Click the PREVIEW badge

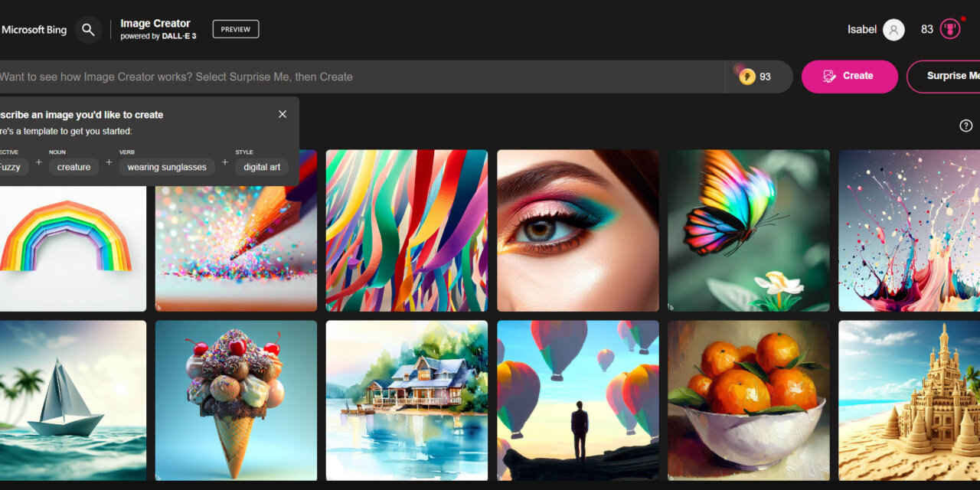(236, 29)
